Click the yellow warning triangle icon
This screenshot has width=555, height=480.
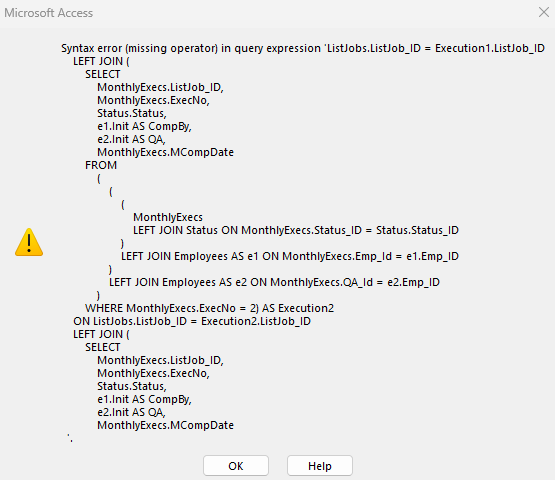(x=29, y=242)
